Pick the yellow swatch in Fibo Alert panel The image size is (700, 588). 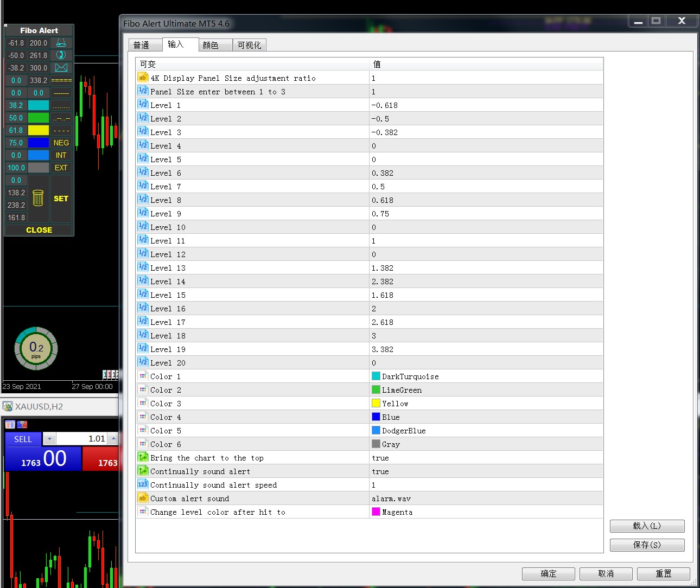pos(39,130)
